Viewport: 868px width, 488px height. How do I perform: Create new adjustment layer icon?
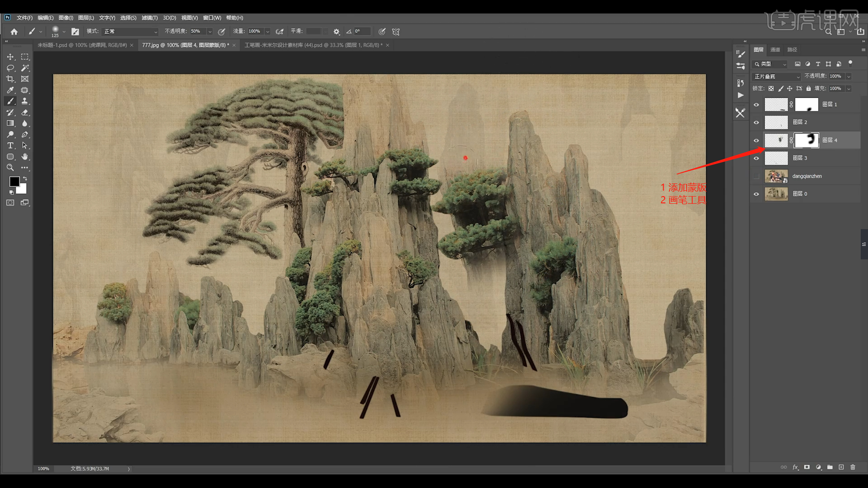click(819, 467)
